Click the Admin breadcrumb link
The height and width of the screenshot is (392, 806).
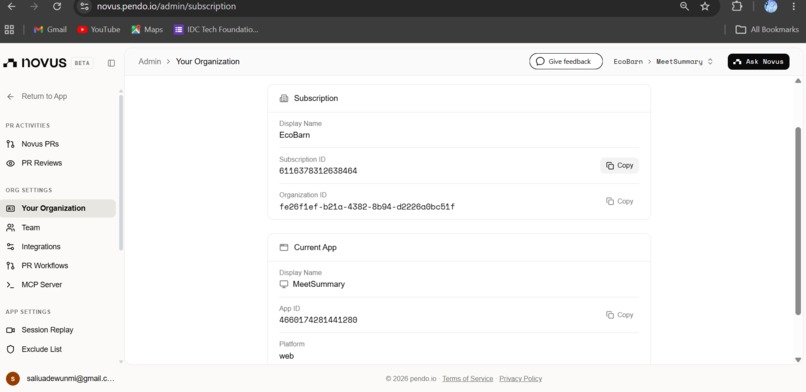tap(150, 62)
